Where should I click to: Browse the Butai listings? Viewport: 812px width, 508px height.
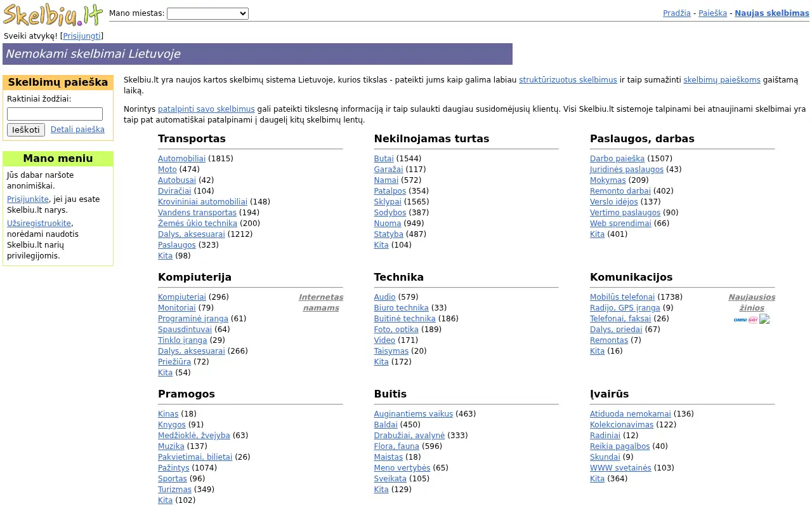(x=384, y=159)
